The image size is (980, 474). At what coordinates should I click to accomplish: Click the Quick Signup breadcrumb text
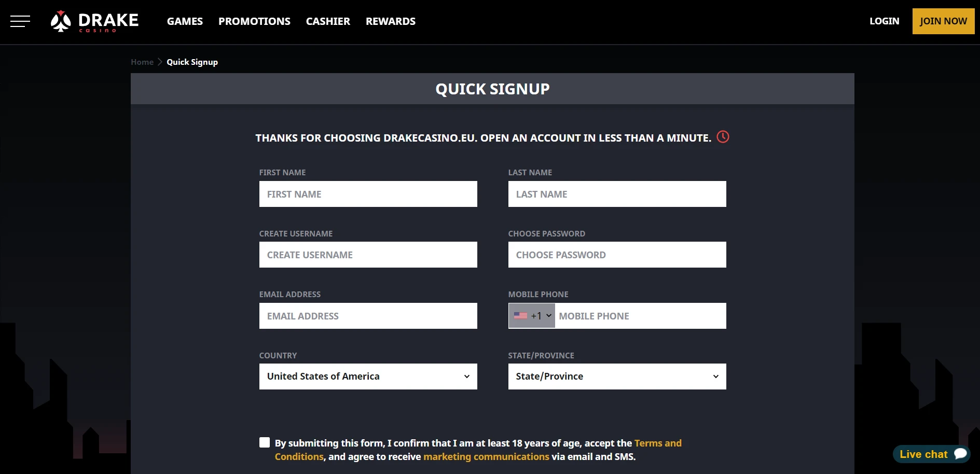click(192, 62)
